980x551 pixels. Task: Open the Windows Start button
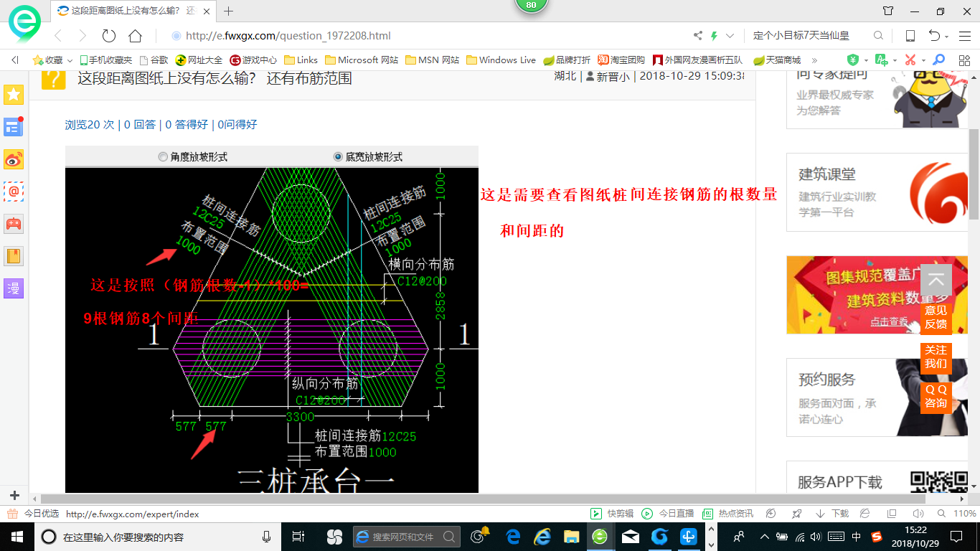coord(17,537)
